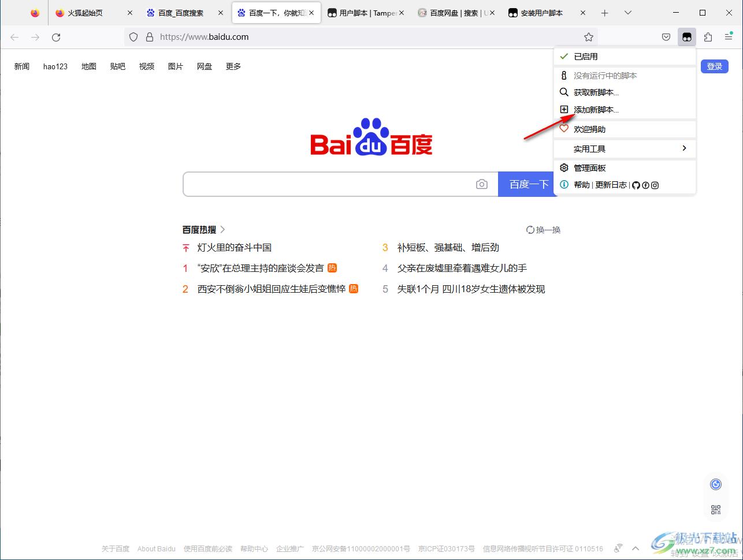The image size is (743, 560).
Task: Reload the current Baidu page
Action: click(56, 37)
